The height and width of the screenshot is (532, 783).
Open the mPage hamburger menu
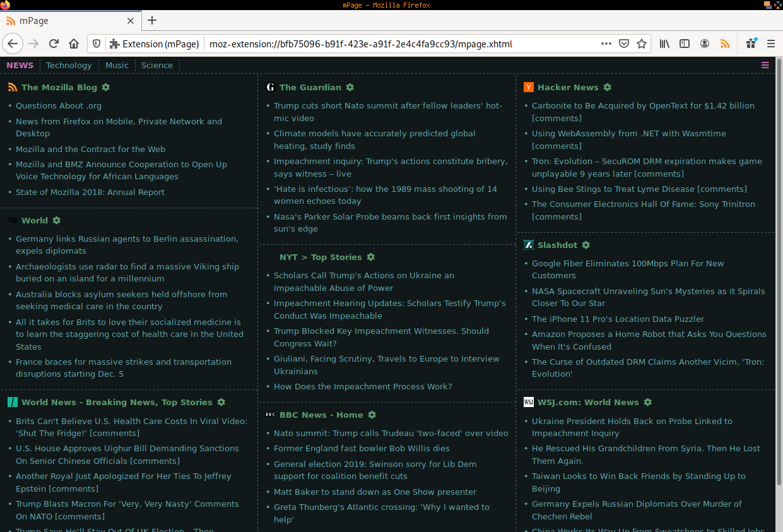[x=765, y=65]
